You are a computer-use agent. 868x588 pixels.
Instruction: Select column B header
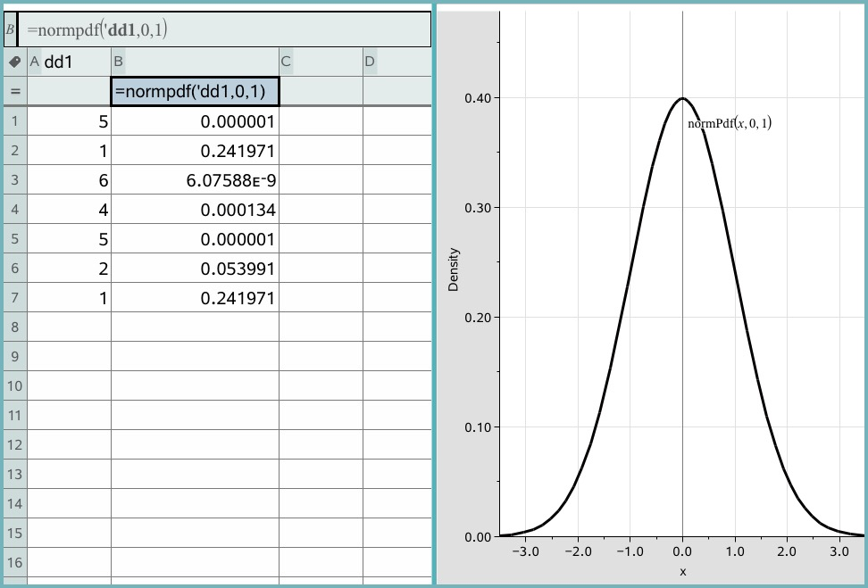pyautogui.click(x=195, y=62)
